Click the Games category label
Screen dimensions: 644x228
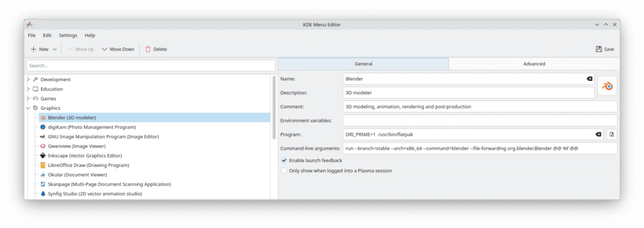click(x=48, y=99)
